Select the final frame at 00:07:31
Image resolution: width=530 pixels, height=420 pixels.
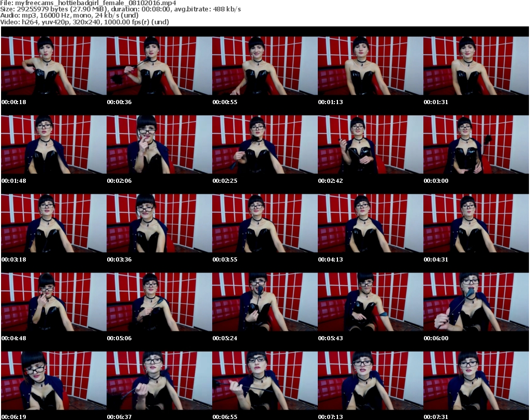pyautogui.click(x=476, y=381)
